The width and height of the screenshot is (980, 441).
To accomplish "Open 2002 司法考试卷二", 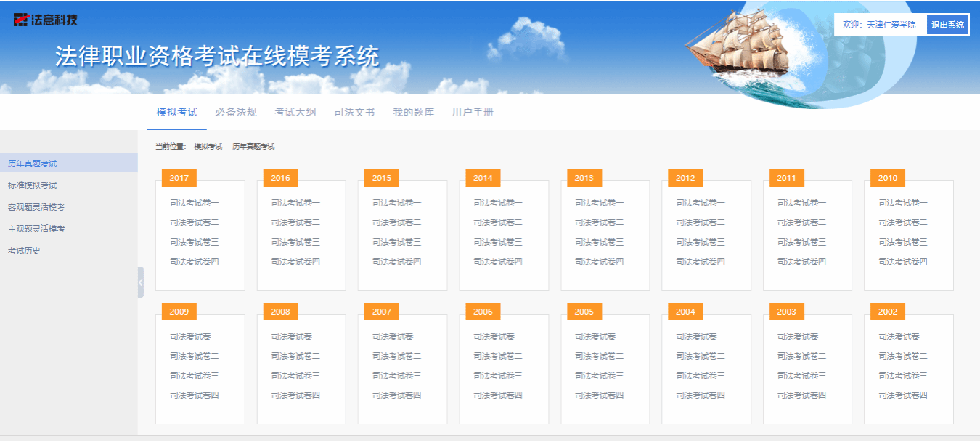I will (x=903, y=356).
